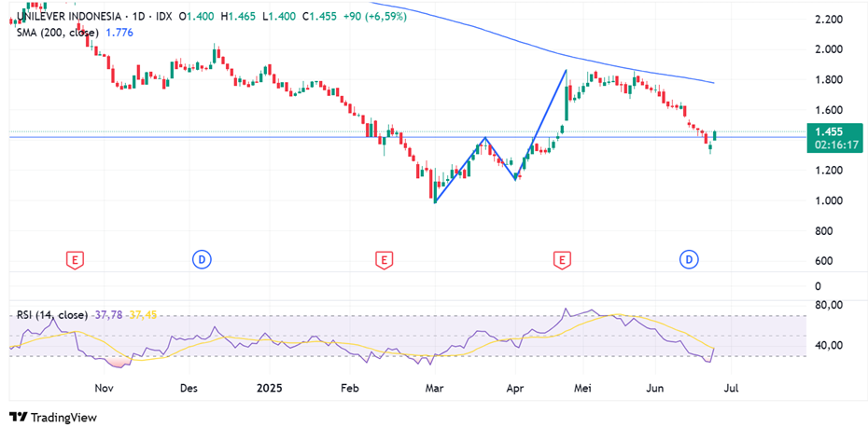868x427 pixels.
Task: Click the 2.000 price axis label
Action: click(x=829, y=49)
